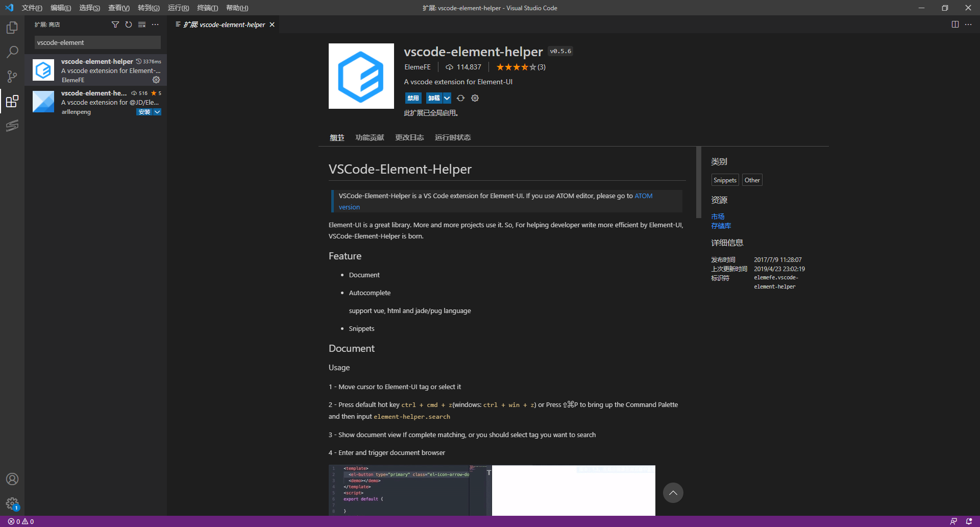
Task: Click the element-helper.search command text
Action: click(412, 417)
